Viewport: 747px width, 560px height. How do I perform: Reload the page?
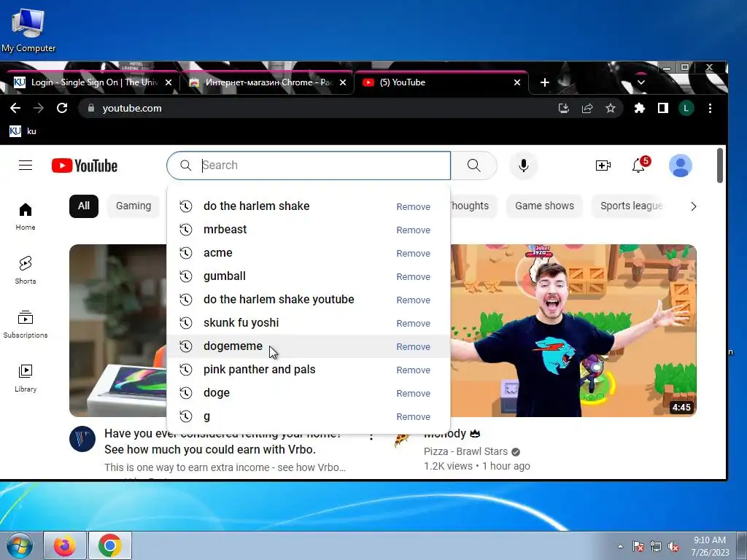pos(62,108)
